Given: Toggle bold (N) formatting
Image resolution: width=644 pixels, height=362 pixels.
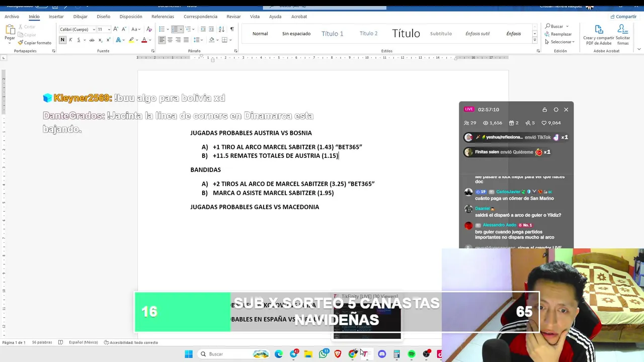Looking at the screenshot, I should 62,40.
